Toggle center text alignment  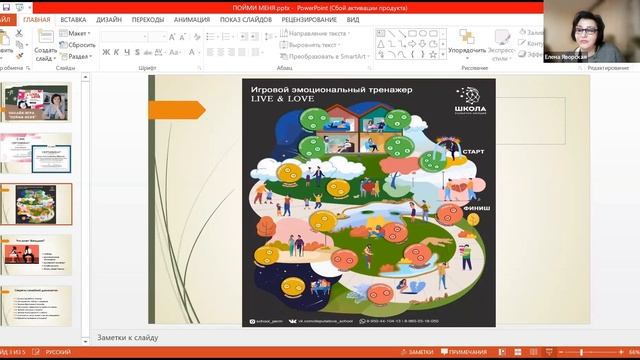click(221, 52)
